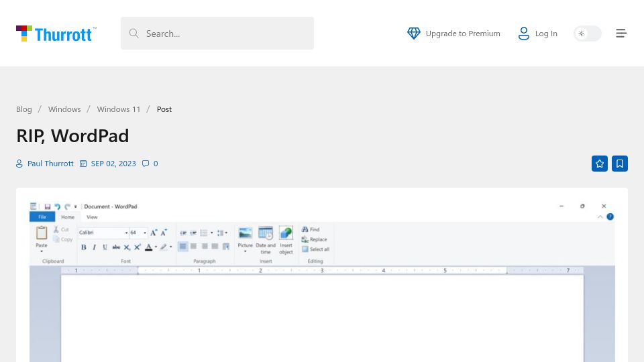Click the star favorite button
Image resolution: width=644 pixels, height=362 pixels.
pos(600,164)
